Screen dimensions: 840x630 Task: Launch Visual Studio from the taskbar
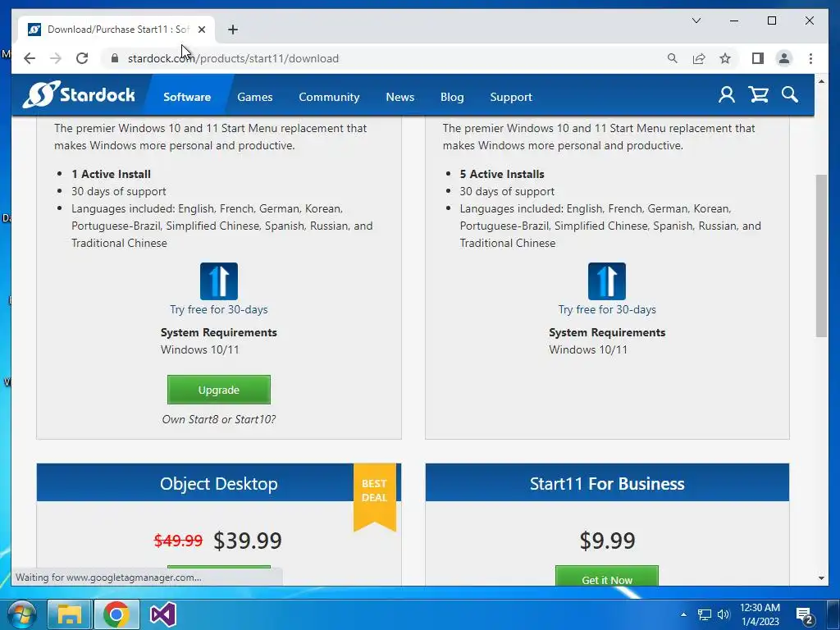pos(163,614)
